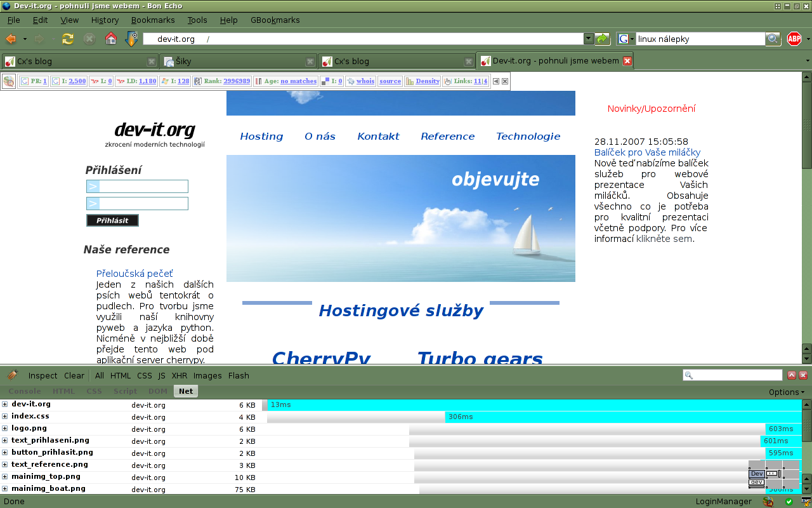The image size is (812, 508).
Task: Click the Home icon in navigation toolbar
Action: 110,39
